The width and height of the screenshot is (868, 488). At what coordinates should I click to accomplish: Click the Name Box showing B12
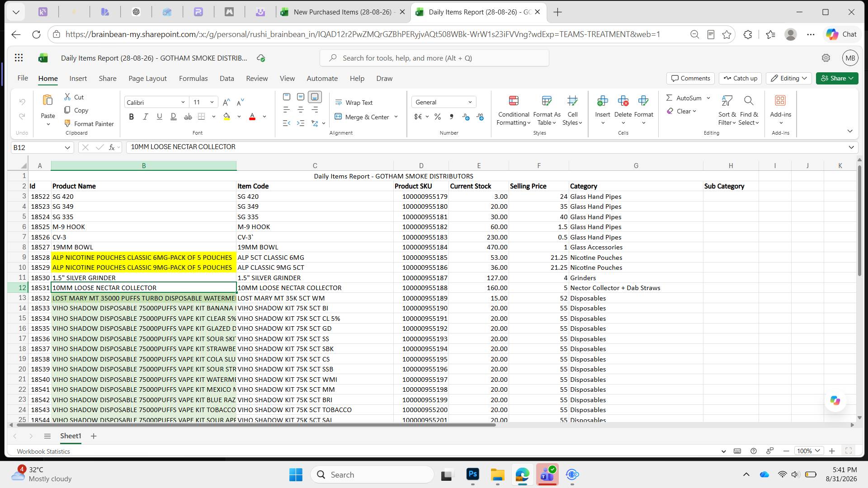(x=37, y=147)
